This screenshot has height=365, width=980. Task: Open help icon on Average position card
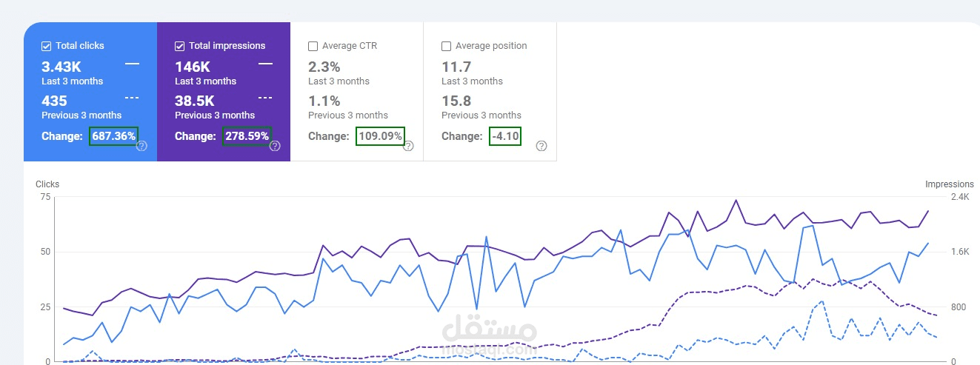click(541, 146)
